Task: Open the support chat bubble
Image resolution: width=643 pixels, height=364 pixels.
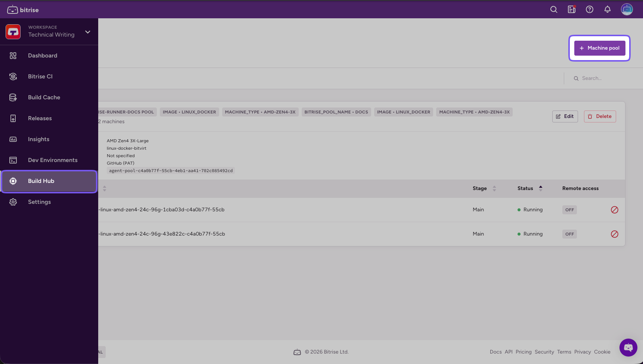Action: point(628,348)
